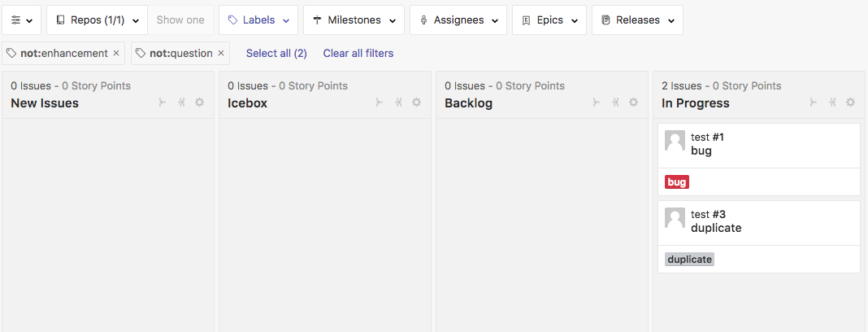Click the red bug label on issue #1
Screen dimensions: 868x332
click(677, 182)
